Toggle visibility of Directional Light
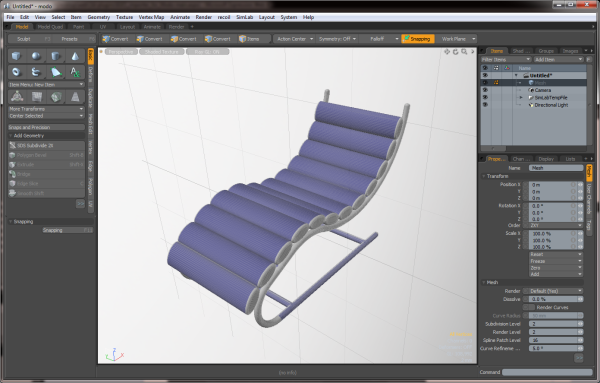The width and height of the screenshot is (600, 383). coord(485,105)
